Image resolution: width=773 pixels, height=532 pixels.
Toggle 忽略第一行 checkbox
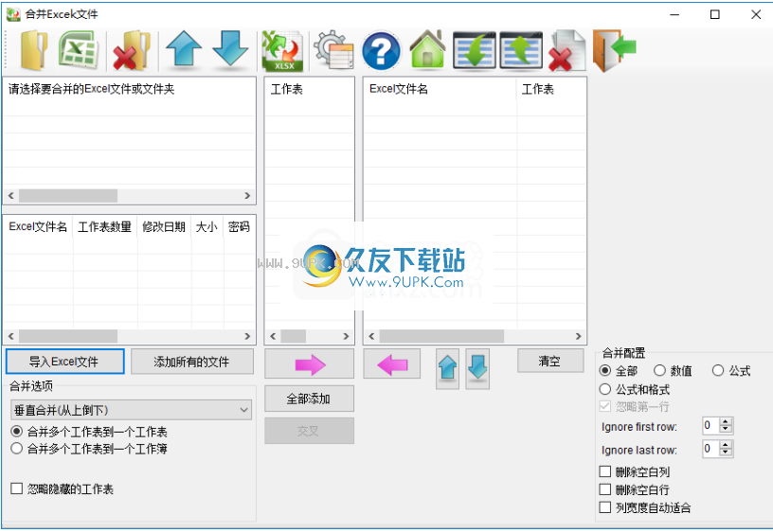point(605,406)
